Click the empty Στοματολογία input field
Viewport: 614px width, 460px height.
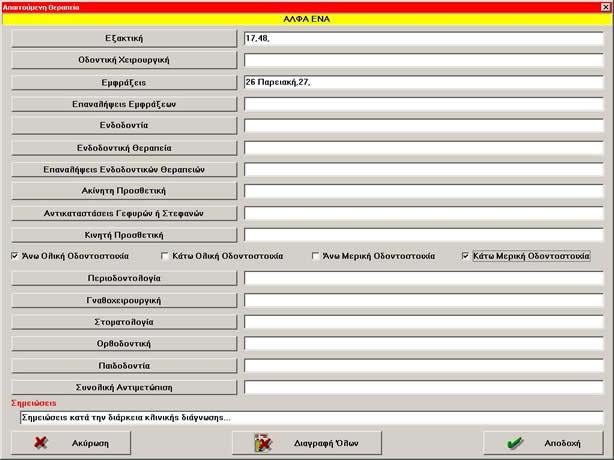[x=423, y=322]
